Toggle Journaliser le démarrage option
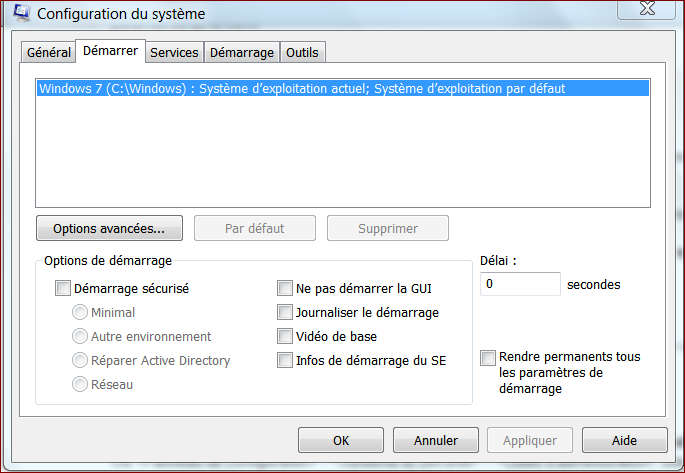 click(x=285, y=313)
